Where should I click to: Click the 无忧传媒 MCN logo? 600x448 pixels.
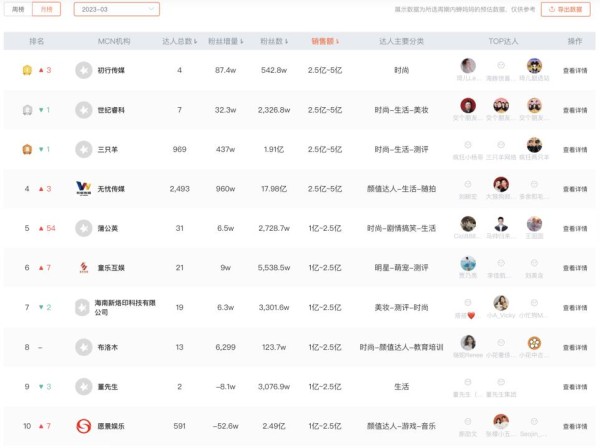tap(84, 188)
